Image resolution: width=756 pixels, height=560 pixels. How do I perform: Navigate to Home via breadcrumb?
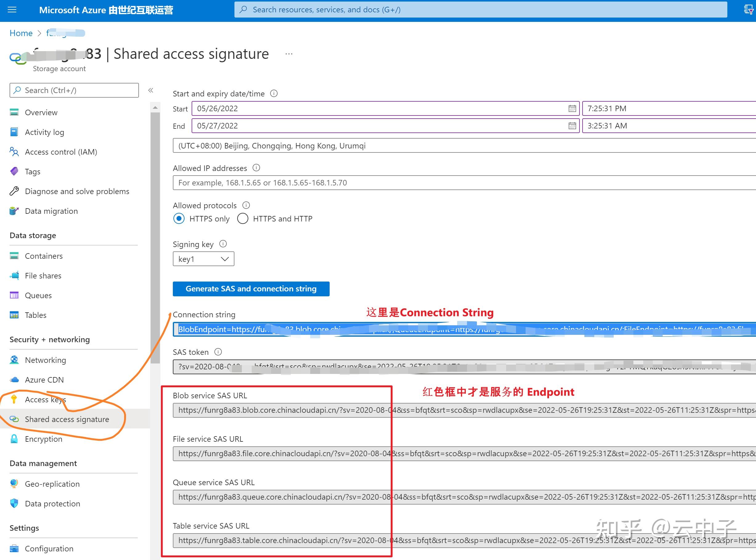coord(21,33)
